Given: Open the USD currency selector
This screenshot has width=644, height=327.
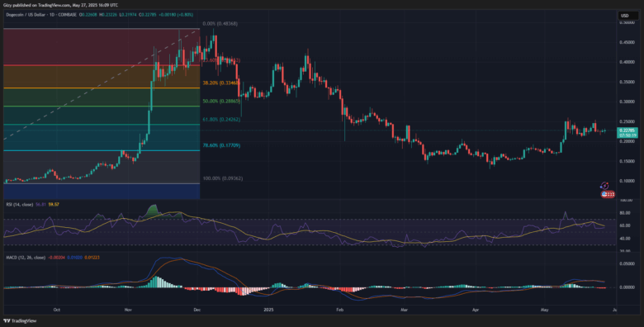Looking at the screenshot, I should (628, 16).
